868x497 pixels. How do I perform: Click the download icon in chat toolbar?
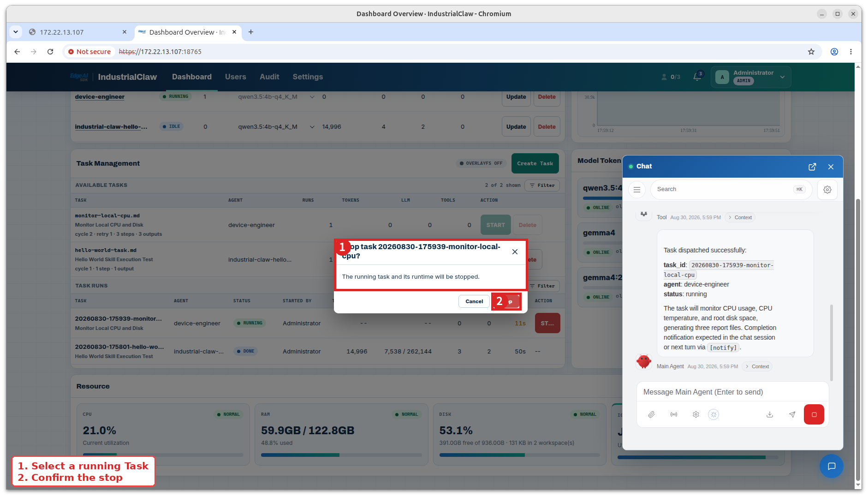pos(770,414)
